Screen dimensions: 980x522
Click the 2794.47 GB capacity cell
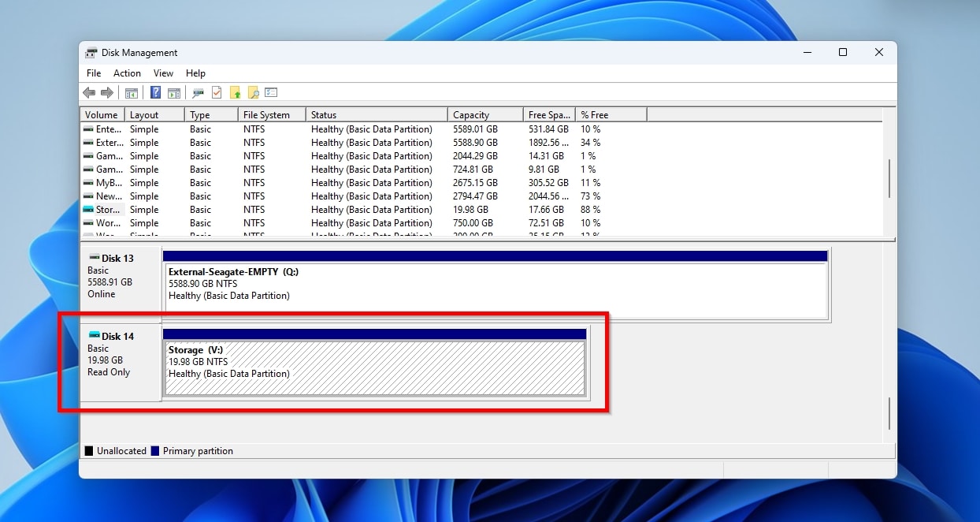[x=475, y=196]
